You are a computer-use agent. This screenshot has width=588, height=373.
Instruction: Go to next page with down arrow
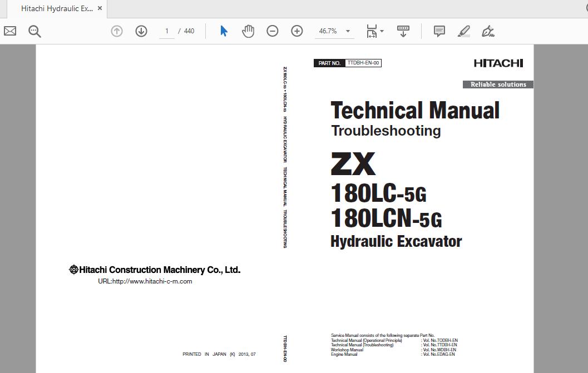141,31
